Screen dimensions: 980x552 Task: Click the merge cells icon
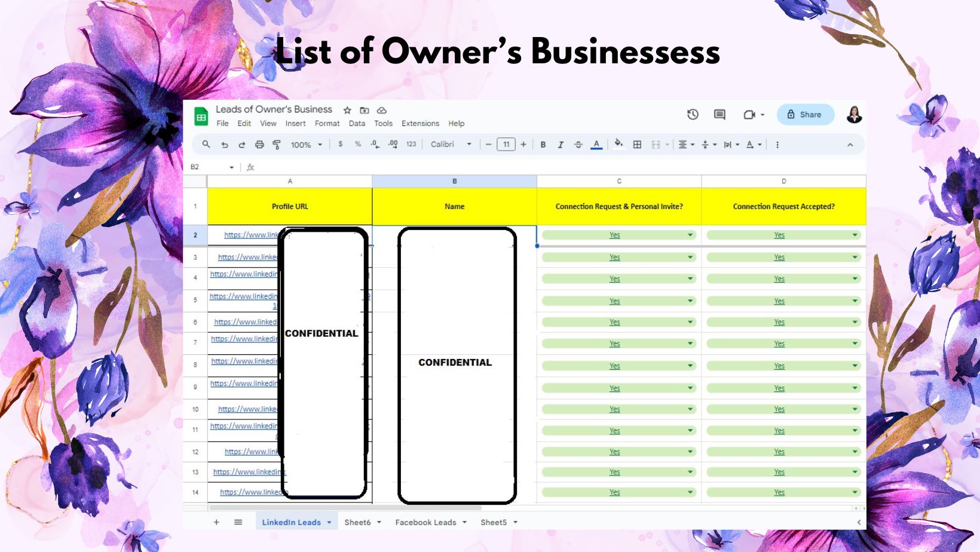tap(656, 145)
